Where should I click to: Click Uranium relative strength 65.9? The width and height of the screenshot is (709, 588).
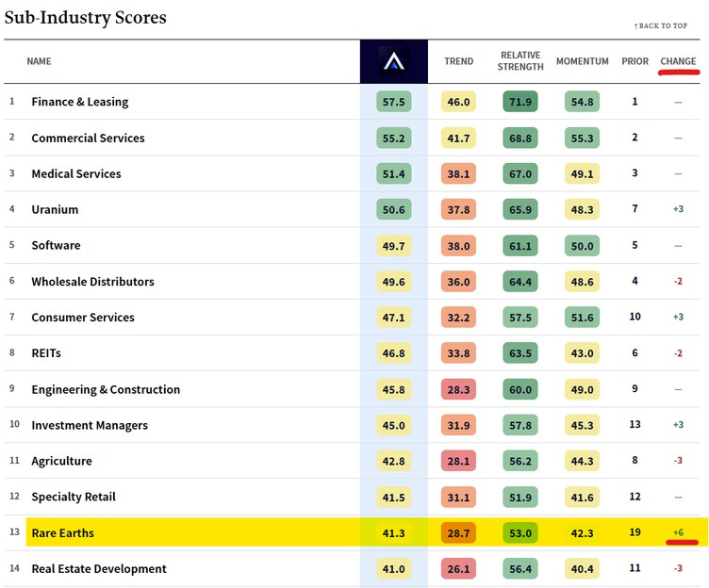[x=520, y=210]
